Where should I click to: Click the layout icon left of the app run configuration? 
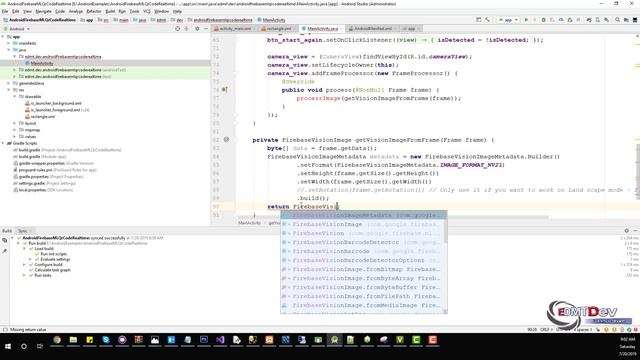pyautogui.click(x=478, y=20)
